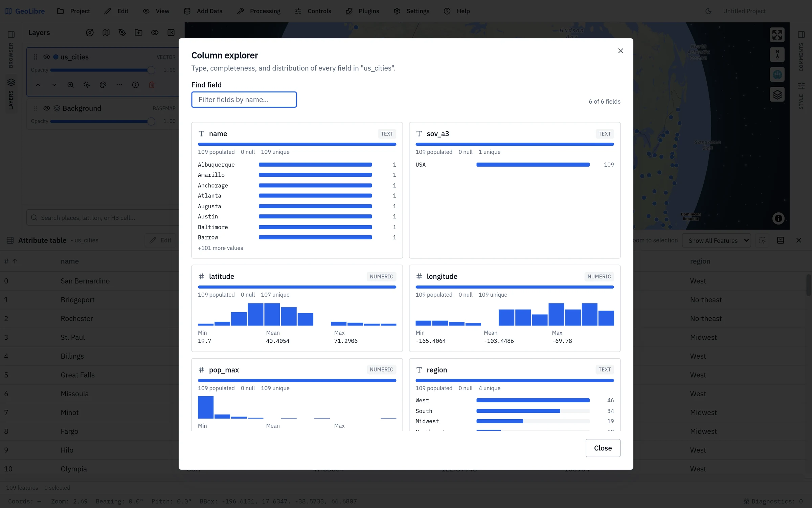Open the Show All Features dropdown
This screenshot has height=508, width=812.
point(717,240)
